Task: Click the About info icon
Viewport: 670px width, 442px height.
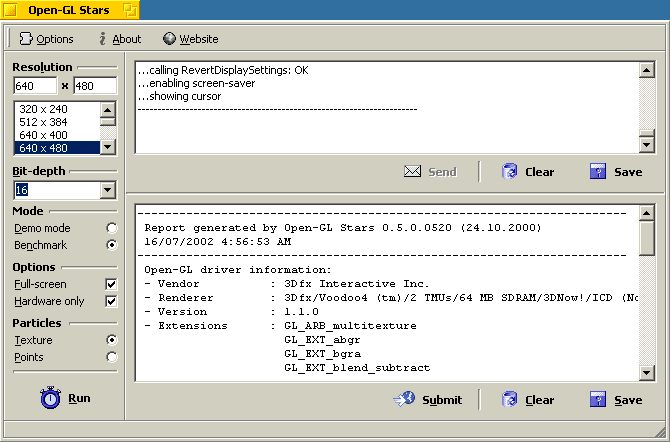Action: tap(102, 38)
